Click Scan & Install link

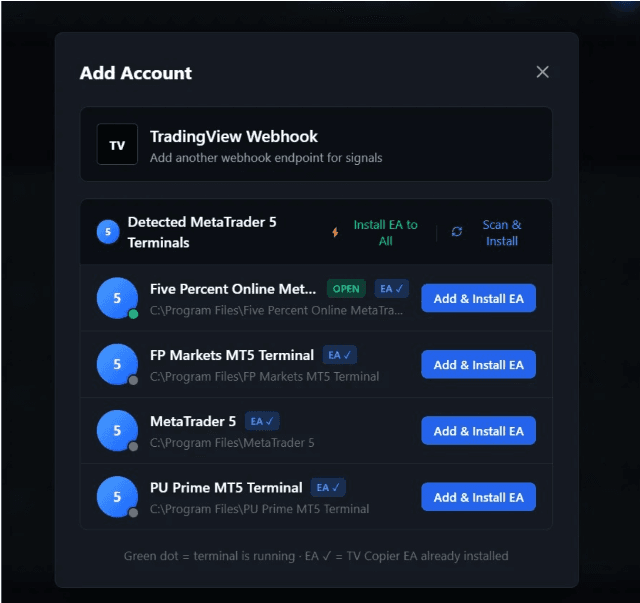(502, 233)
